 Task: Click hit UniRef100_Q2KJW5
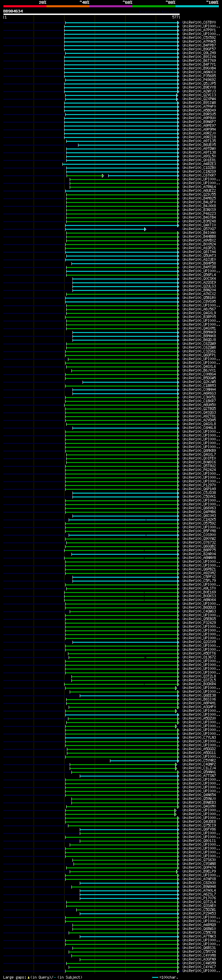[x=199, y=382]
